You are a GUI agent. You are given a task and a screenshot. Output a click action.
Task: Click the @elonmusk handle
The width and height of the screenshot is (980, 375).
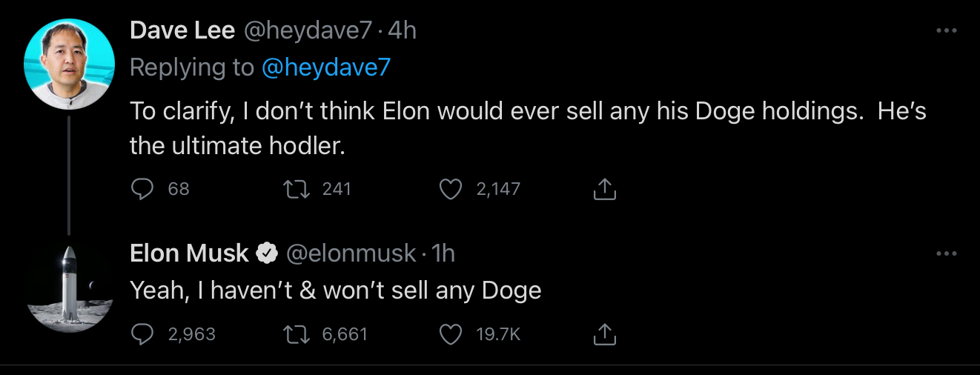[351, 253]
